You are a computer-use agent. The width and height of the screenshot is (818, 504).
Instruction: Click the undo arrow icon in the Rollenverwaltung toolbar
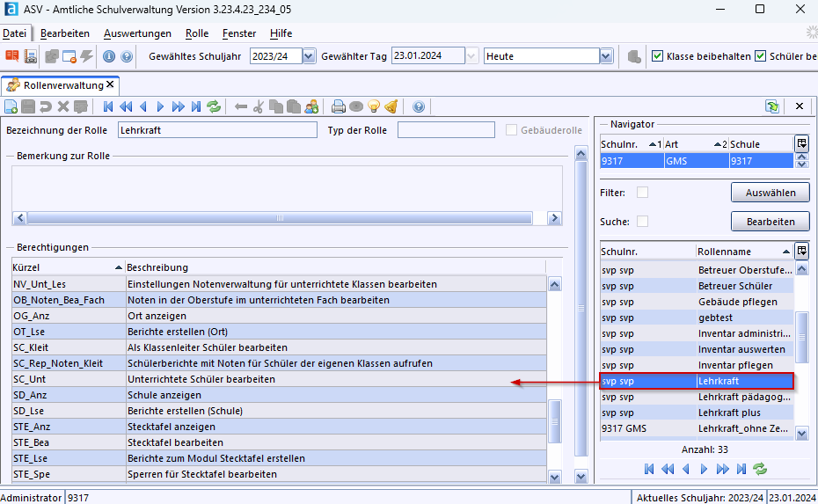46,106
